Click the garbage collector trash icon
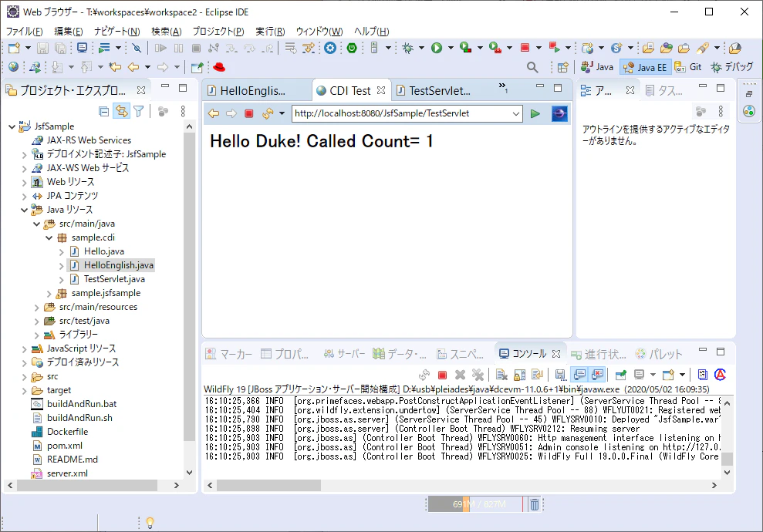This screenshot has width=763, height=532. tap(535, 505)
